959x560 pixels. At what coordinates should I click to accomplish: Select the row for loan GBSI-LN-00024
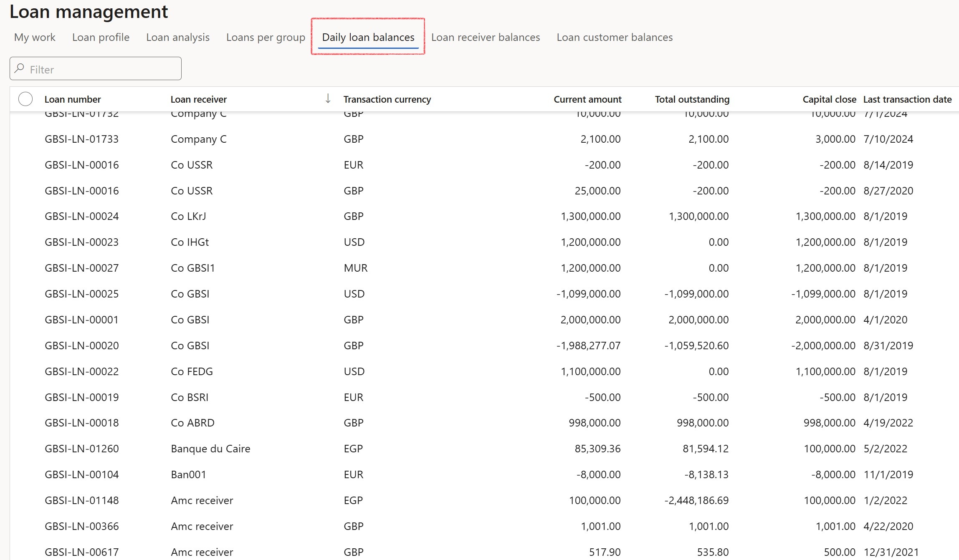coord(81,216)
